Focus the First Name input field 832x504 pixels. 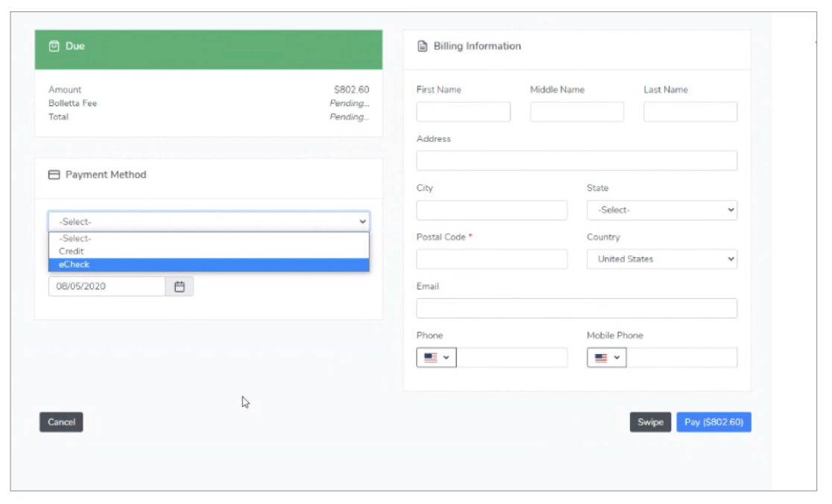463,112
